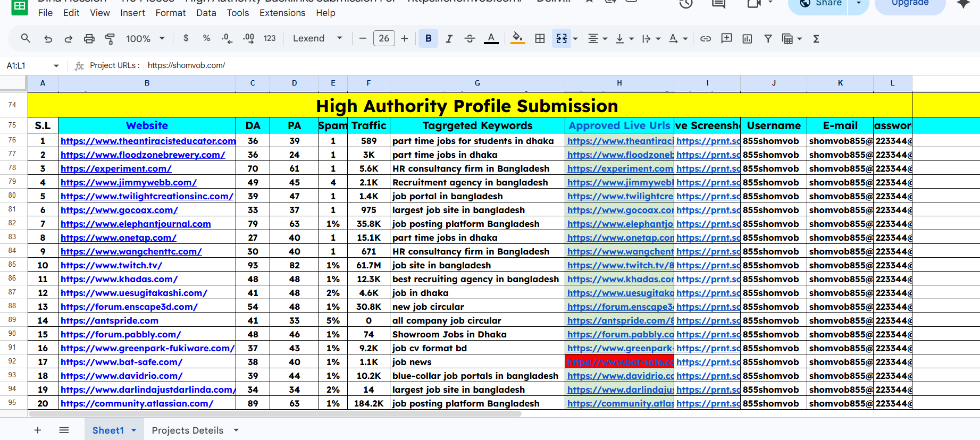Image resolution: width=980 pixels, height=440 pixels.
Task: Activate the paint format tool
Action: click(110, 38)
